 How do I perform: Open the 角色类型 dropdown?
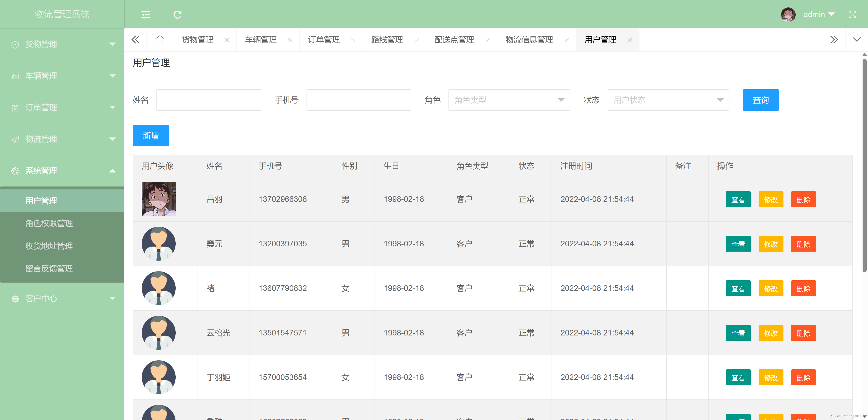[509, 100]
